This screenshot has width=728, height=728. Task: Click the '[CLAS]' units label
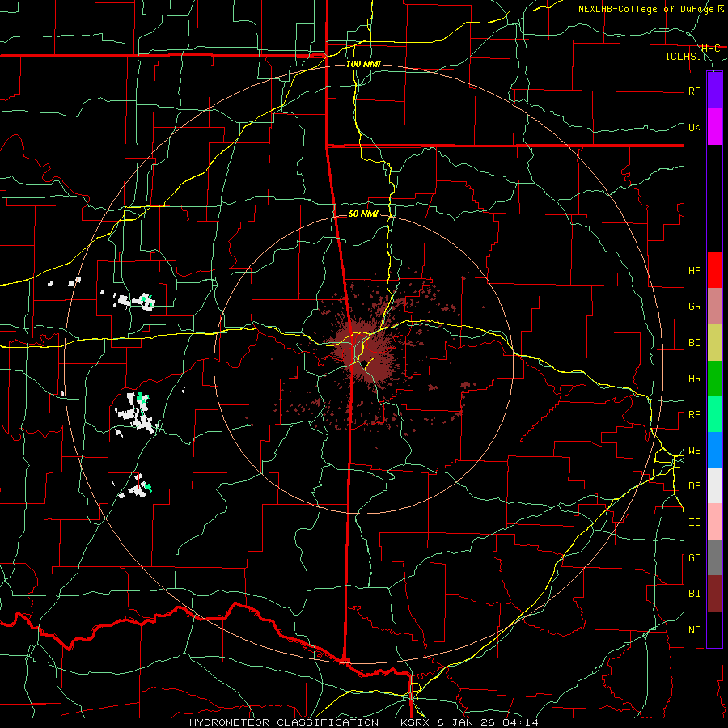pos(684,57)
